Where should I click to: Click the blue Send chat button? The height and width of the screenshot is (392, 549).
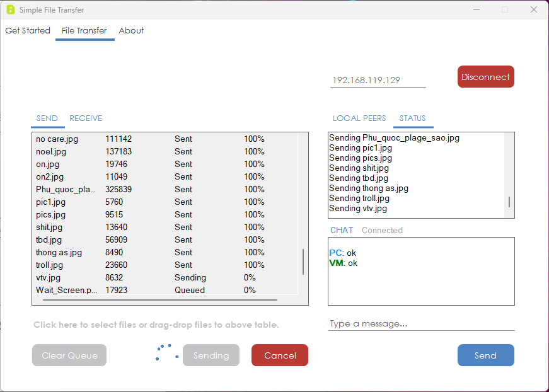(x=485, y=355)
